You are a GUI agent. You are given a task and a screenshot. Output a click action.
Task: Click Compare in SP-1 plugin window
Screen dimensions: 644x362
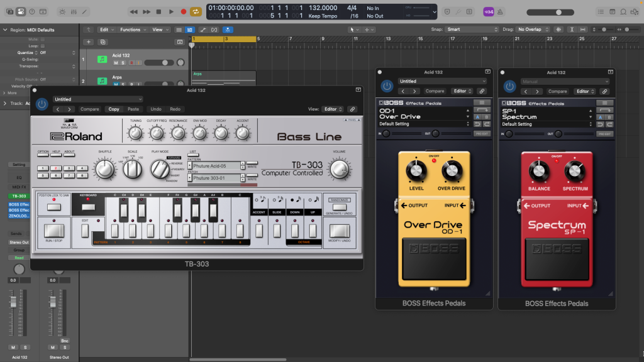click(x=557, y=92)
